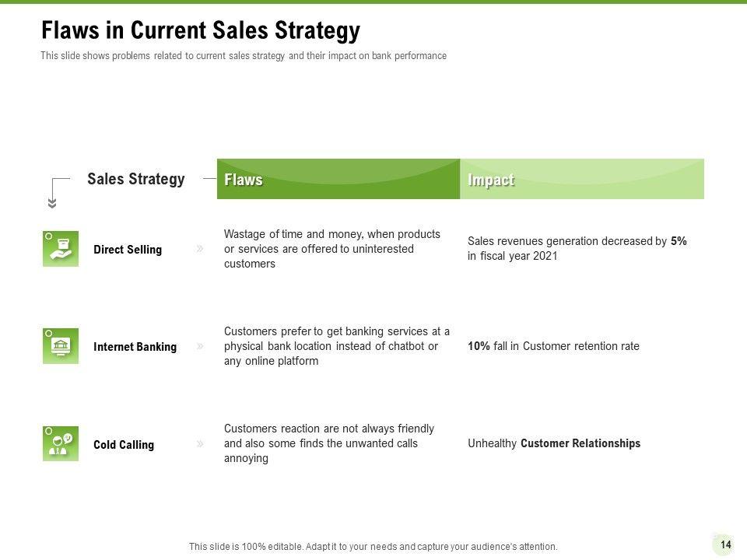Click the Internet Banking label
Screen dimensions: 747x560
tap(135, 347)
